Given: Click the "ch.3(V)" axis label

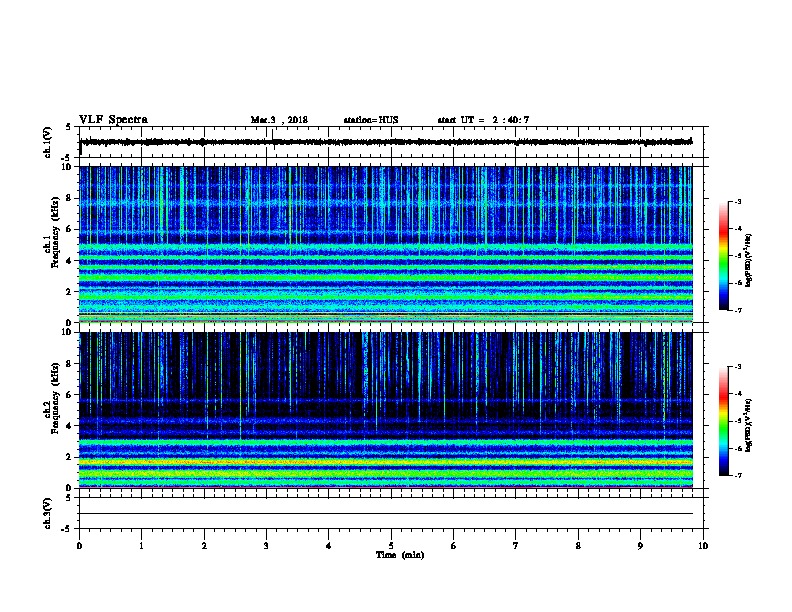Looking at the screenshot, I should [x=48, y=514].
